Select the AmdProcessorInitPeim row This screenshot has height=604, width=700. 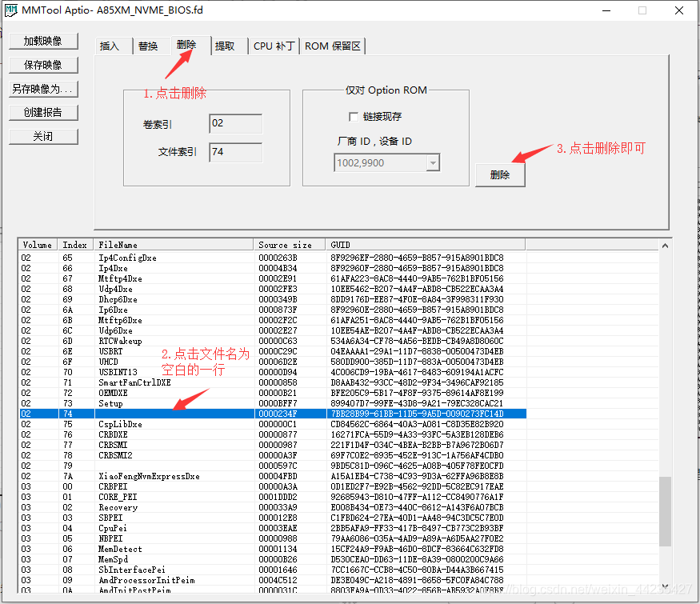[x=273, y=580]
